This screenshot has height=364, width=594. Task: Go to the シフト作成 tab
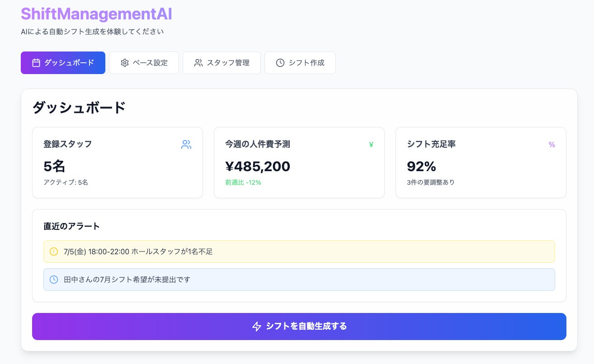[300, 63]
